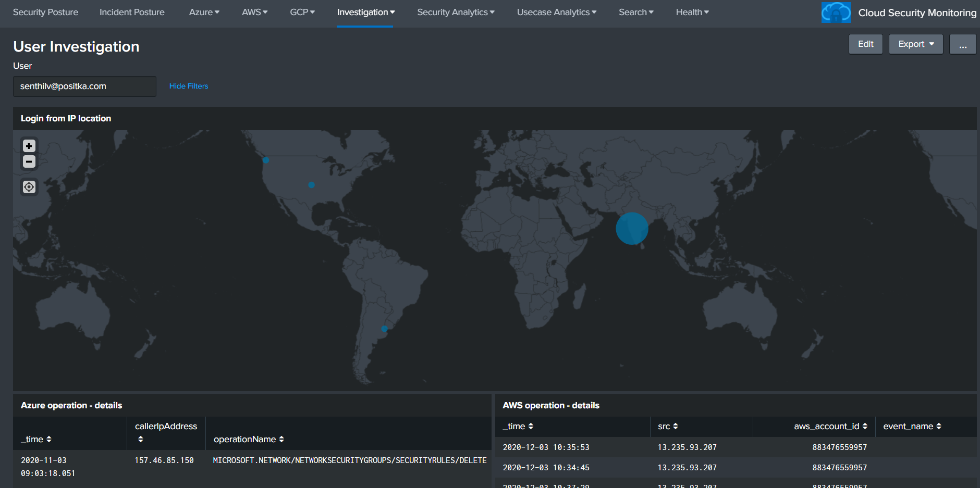Click the US west coast login marker
The height and width of the screenshot is (488, 980).
tap(266, 160)
